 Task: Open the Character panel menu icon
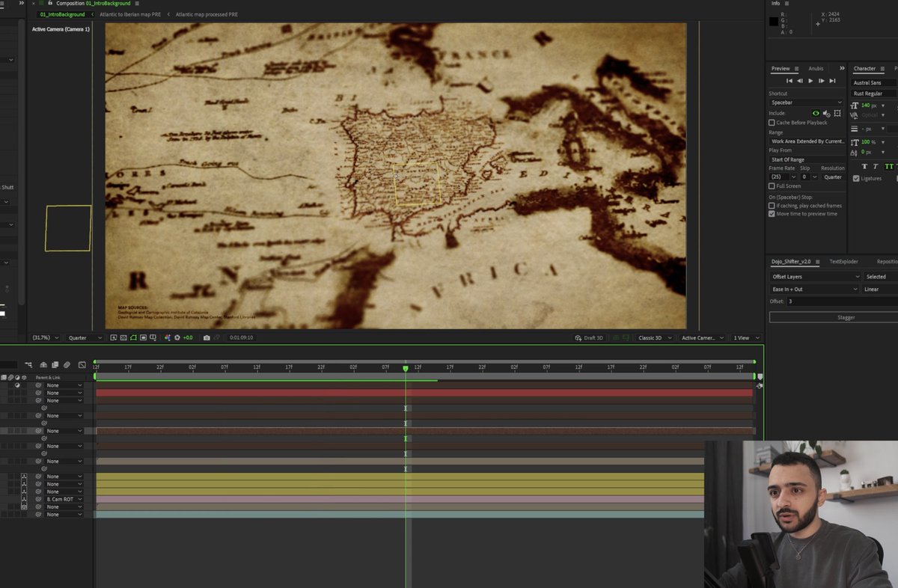pos(882,69)
